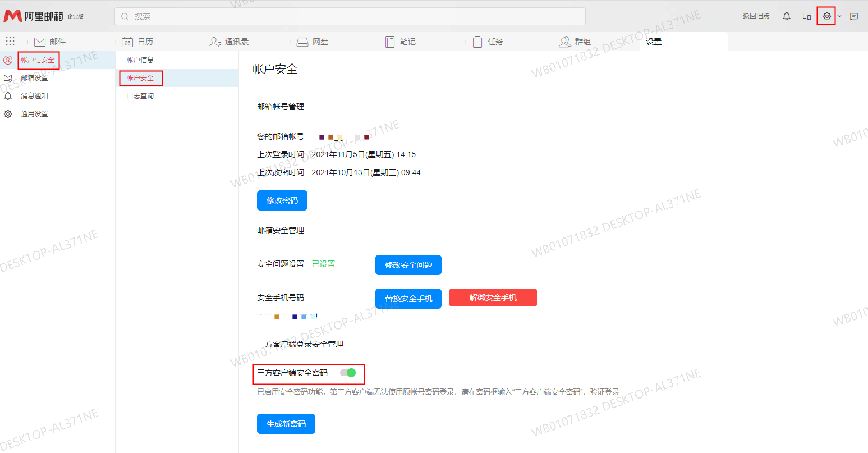
Task: Expand the dropdown arrow next to settings gear
Action: pyautogui.click(x=839, y=16)
